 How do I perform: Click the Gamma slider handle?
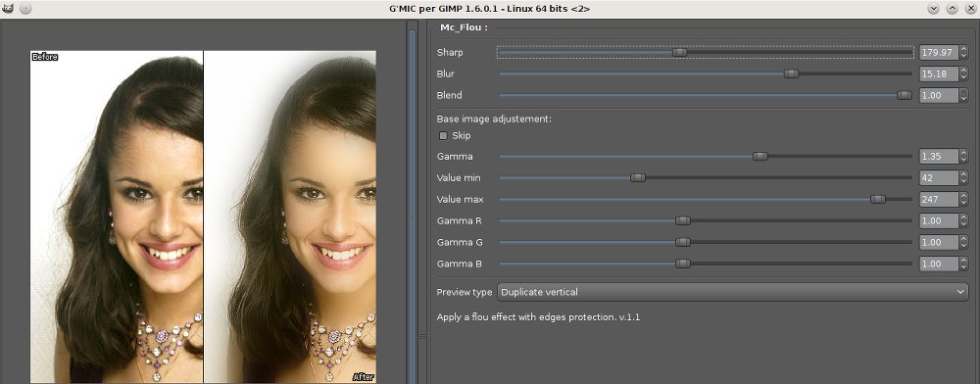point(760,156)
